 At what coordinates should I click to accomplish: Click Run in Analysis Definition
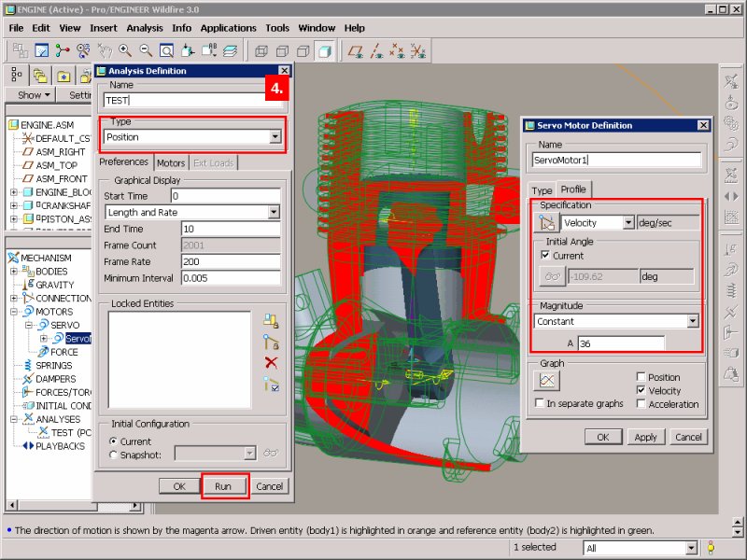(x=223, y=486)
